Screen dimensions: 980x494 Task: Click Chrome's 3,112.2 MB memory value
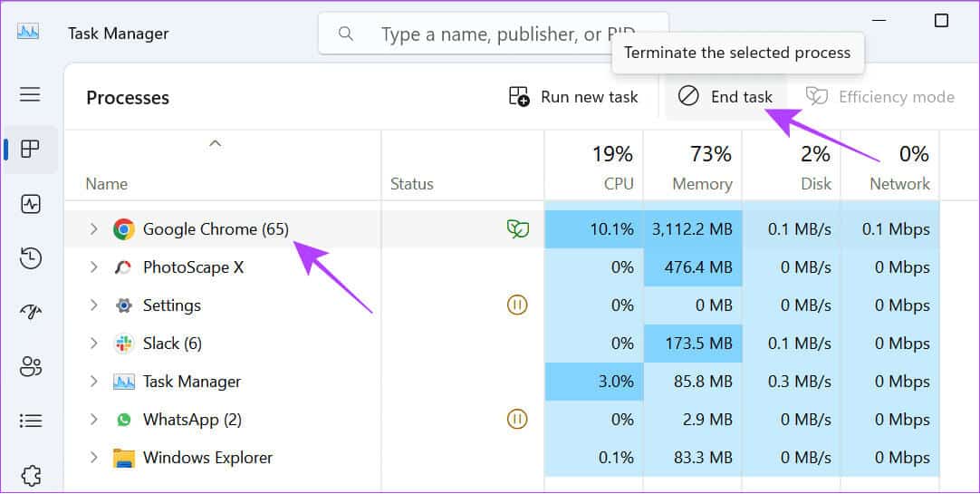(692, 229)
